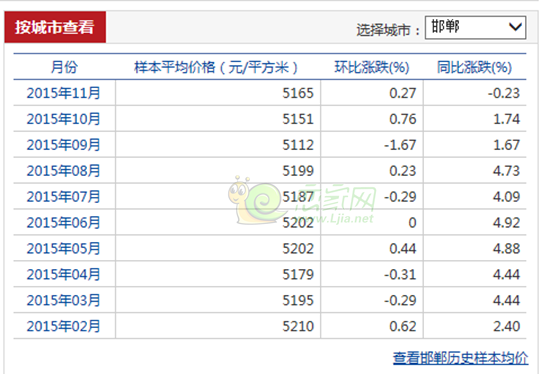This screenshot has width=550, height=374.
Task: Click 环比 value 0.76 for October
Action: click(403, 119)
